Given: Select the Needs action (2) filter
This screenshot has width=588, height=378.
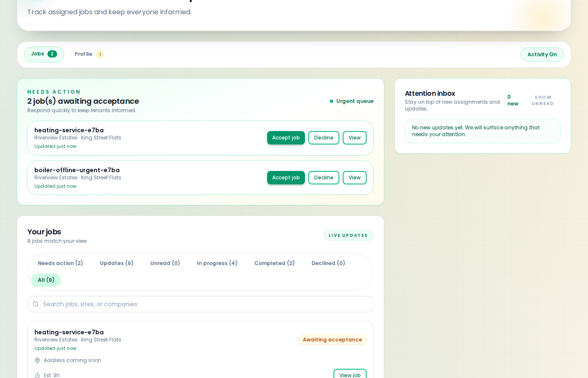Looking at the screenshot, I should [x=60, y=263].
